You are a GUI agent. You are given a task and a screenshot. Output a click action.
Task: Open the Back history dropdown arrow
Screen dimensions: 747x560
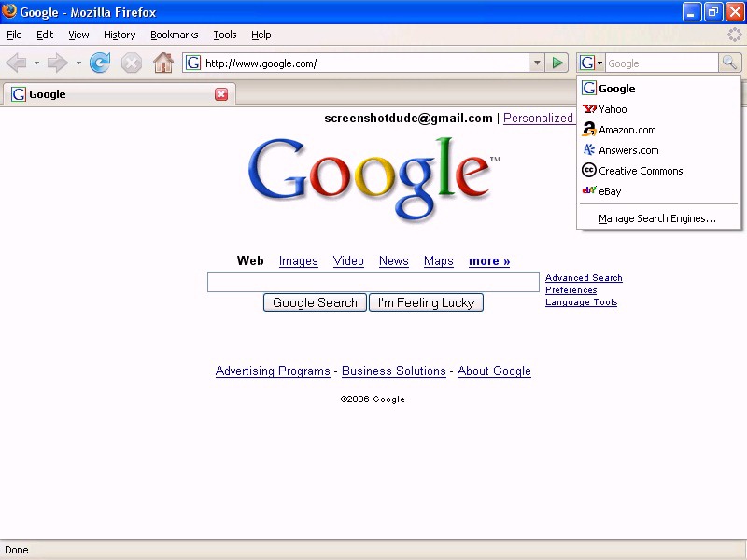tap(36, 63)
